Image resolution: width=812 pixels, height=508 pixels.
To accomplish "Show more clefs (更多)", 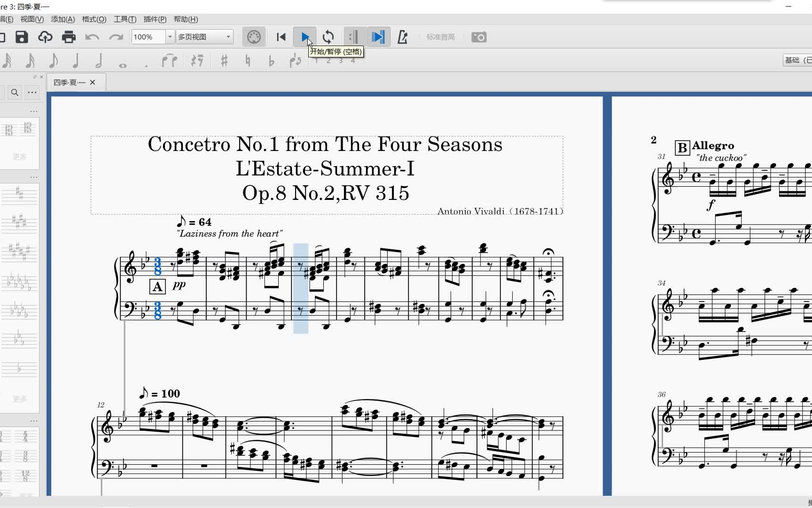I will click(20, 157).
